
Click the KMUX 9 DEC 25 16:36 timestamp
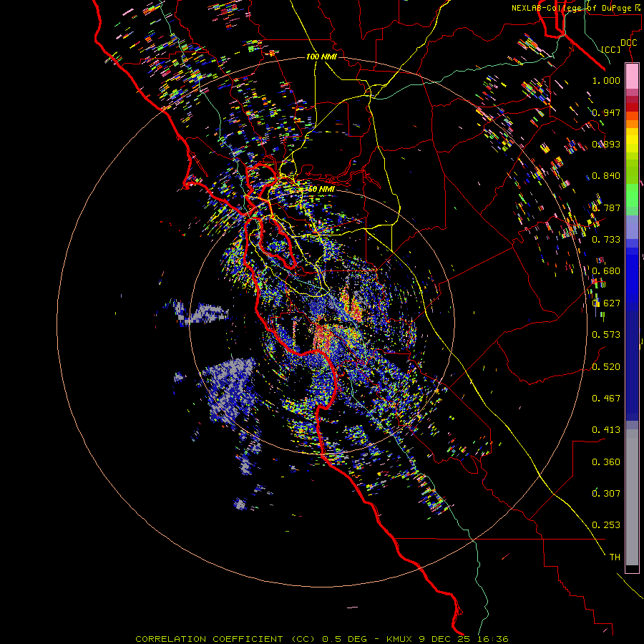(x=447, y=639)
